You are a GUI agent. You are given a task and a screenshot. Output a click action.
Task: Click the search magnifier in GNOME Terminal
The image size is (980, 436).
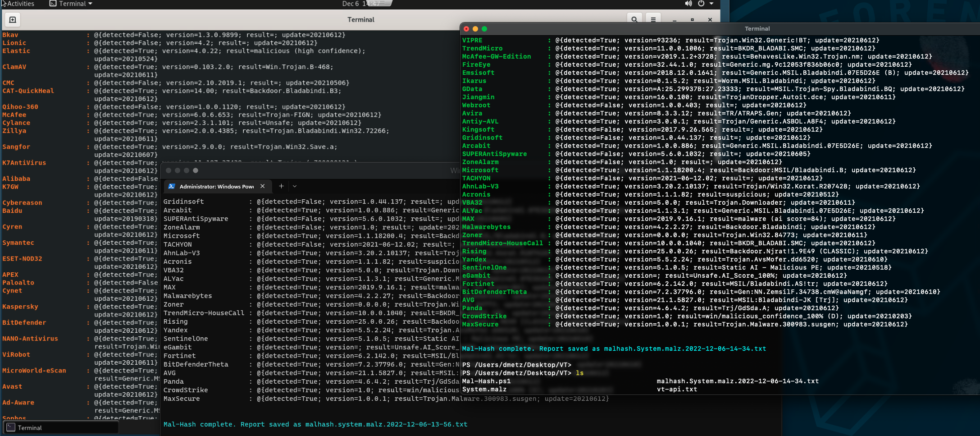point(634,19)
